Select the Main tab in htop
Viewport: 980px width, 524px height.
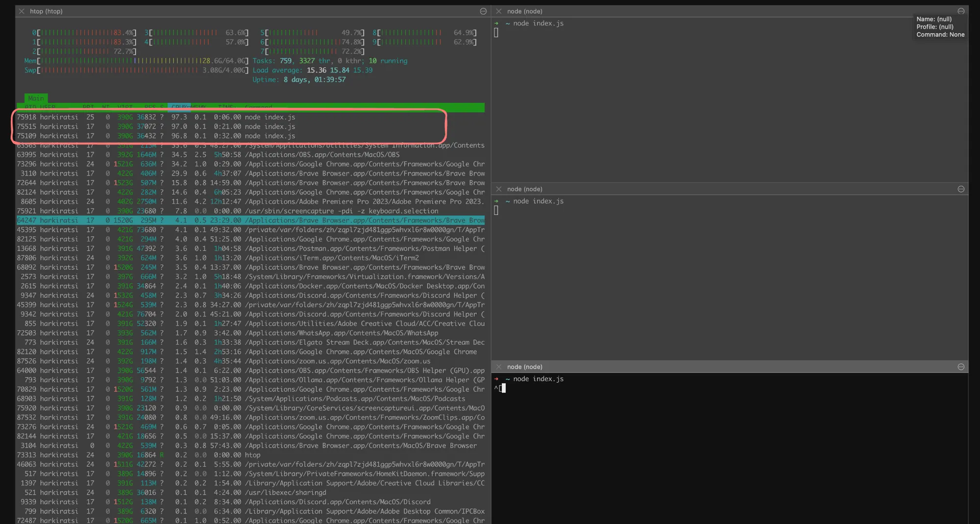pos(36,98)
